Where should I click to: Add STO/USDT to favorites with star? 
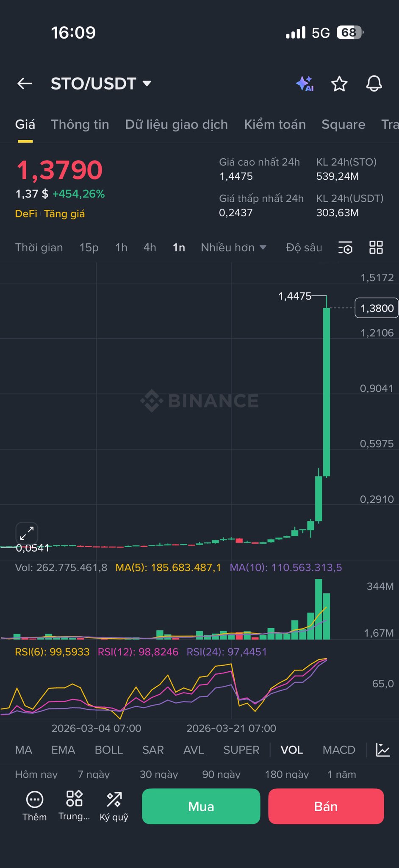click(339, 83)
